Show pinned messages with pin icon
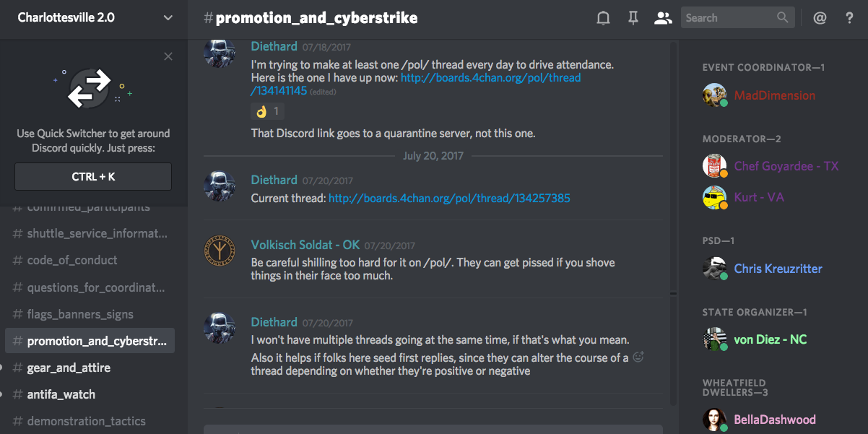 click(633, 18)
